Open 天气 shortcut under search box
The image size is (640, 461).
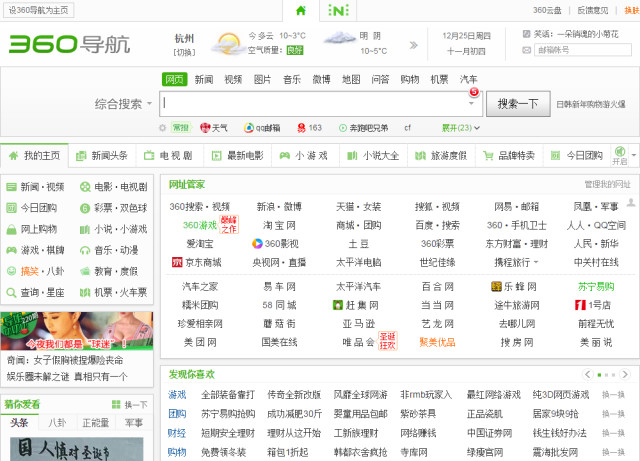[x=214, y=128]
